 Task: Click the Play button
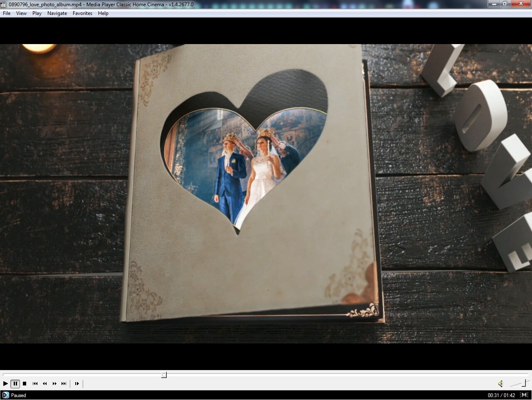pos(5,384)
